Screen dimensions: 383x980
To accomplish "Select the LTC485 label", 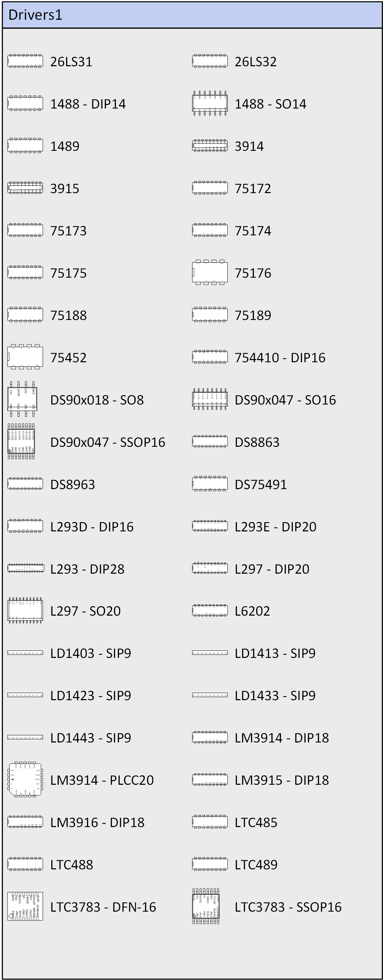I will [x=256, y=822].
